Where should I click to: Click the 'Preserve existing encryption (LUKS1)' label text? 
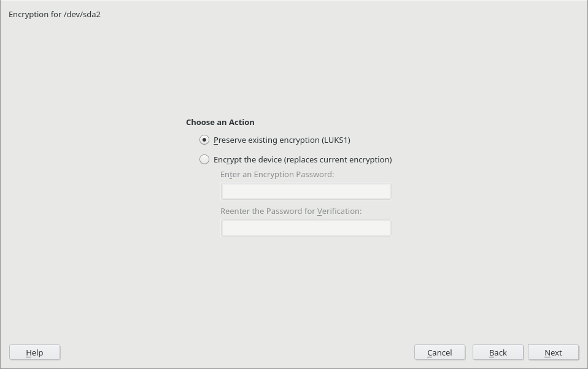pos(282,140)
